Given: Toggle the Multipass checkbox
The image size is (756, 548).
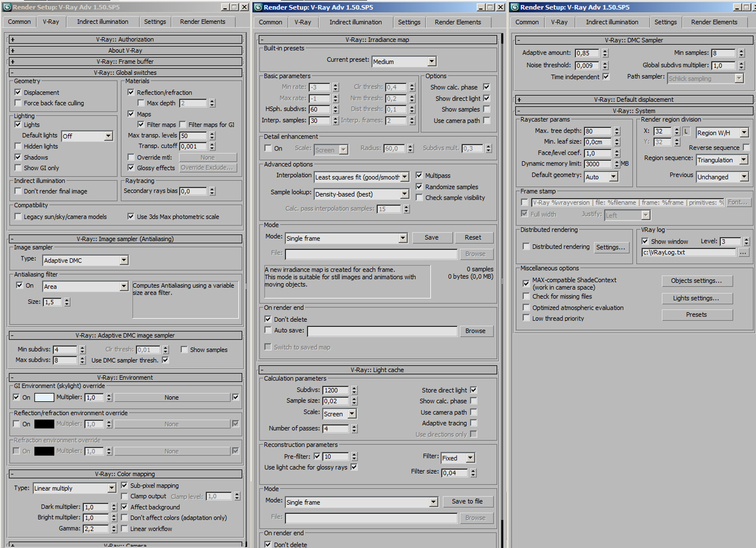Looking at the screenshot, I should pyautogui.click(x=420, y=176).
